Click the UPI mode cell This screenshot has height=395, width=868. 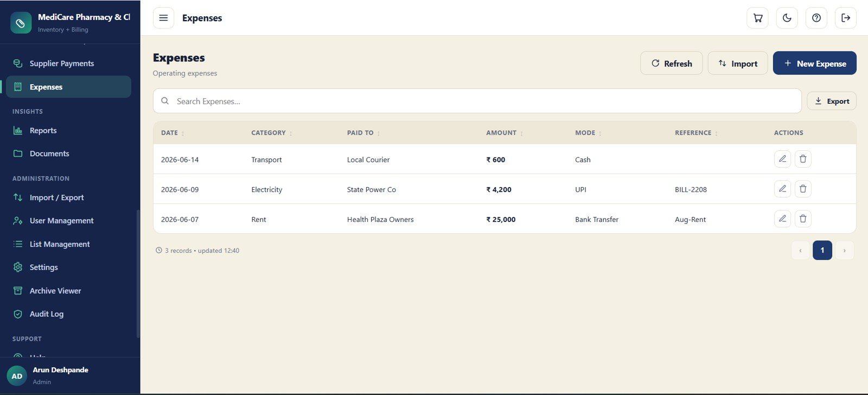click(x=580, y=189)
